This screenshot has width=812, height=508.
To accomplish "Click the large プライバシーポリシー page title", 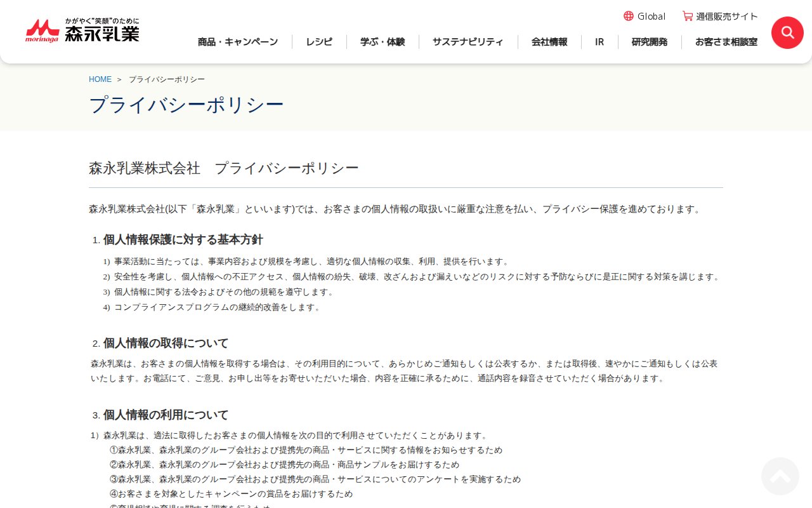I will pos(187,105).
